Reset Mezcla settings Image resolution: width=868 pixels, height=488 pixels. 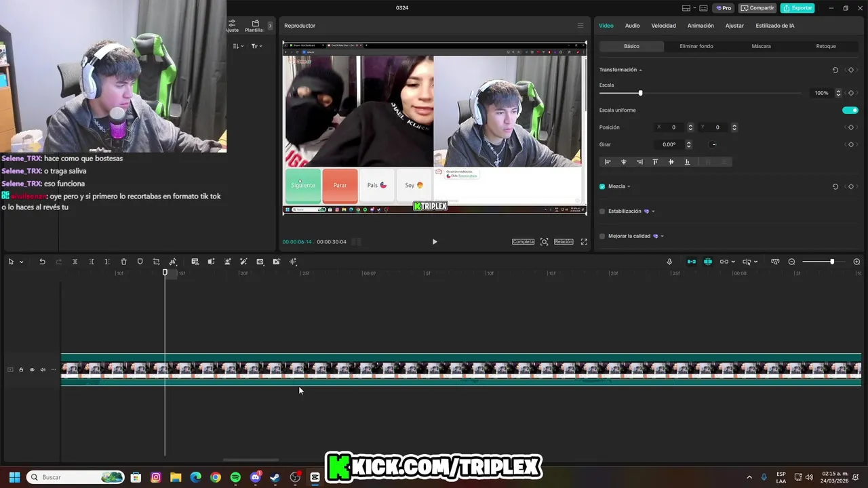pyautogui.click(x=835, y=186)
